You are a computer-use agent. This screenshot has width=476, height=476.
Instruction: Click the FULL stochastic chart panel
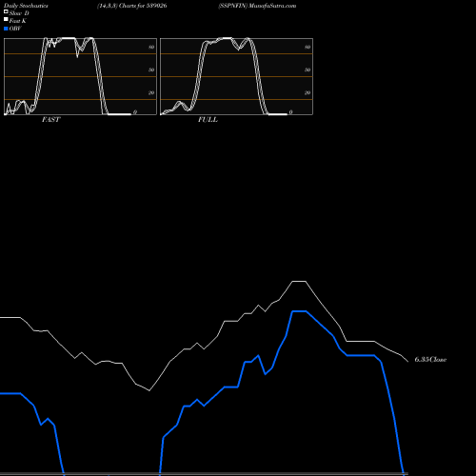(x=236, y=76)
